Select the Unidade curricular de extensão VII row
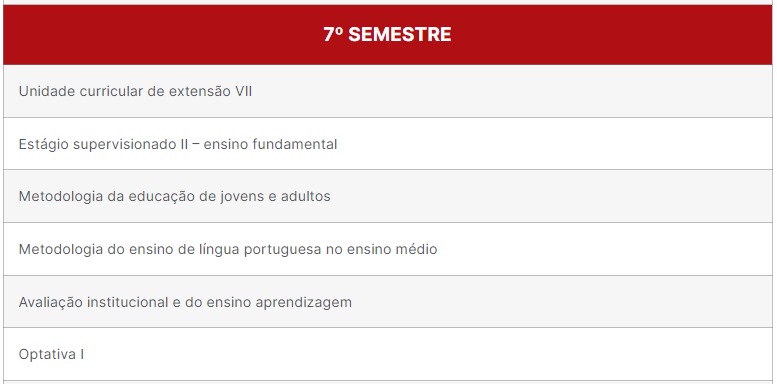The width and height of the screenshot is (777, 384). [388, 91]
